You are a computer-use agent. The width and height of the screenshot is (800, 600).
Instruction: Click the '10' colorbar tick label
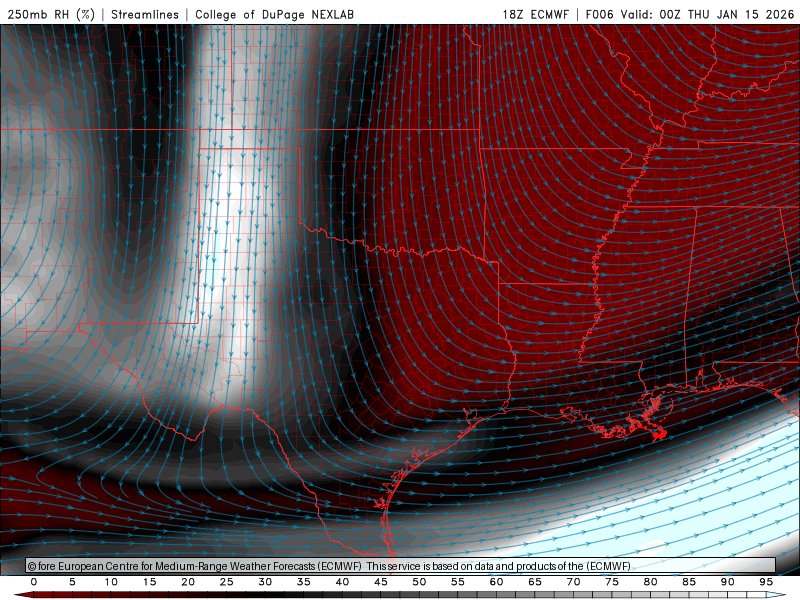[x=111, y=582]
